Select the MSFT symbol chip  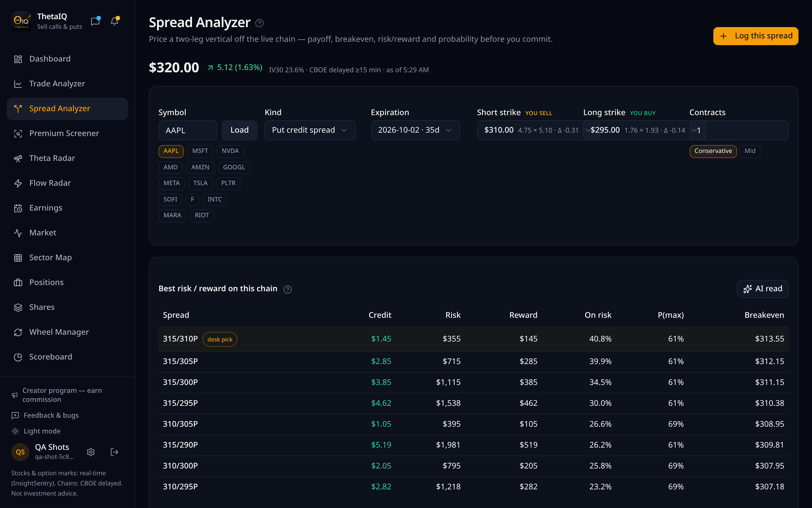pyautogui.click(x=200, y=151)
